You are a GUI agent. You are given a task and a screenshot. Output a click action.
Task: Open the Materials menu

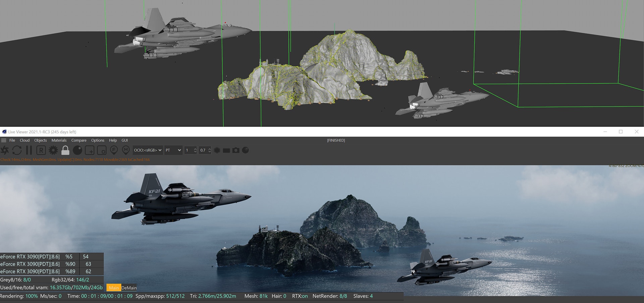tap(59, 140)
